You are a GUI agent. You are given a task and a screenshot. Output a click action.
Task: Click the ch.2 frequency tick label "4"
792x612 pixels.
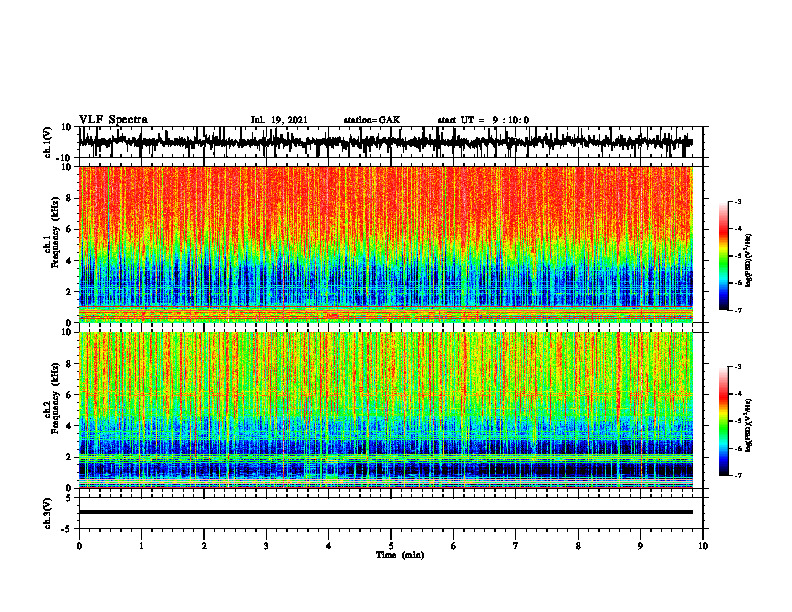point(69,426)
